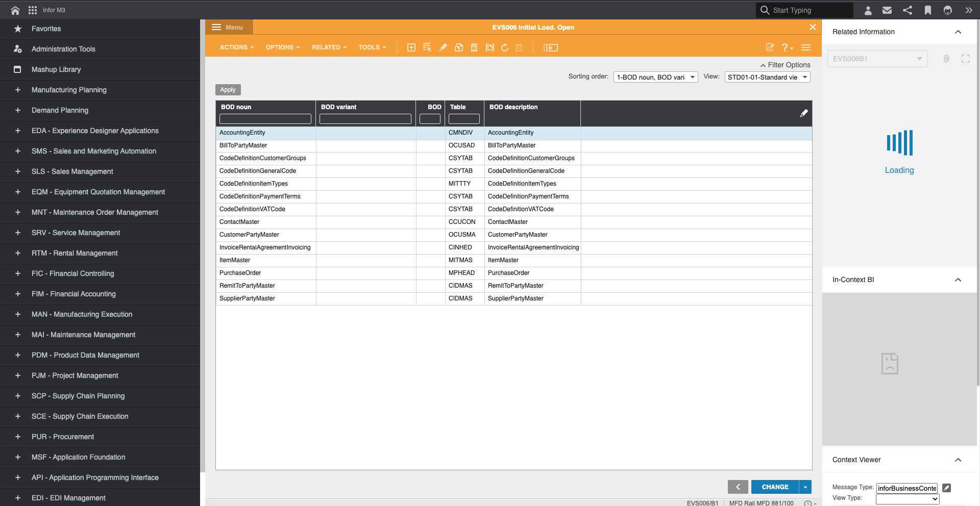Open the View dropdown STD01-01

(767, 77)
